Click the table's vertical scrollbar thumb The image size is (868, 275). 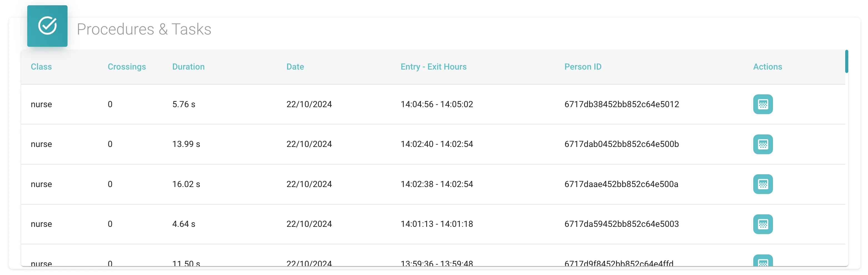[x=846, y=62]
